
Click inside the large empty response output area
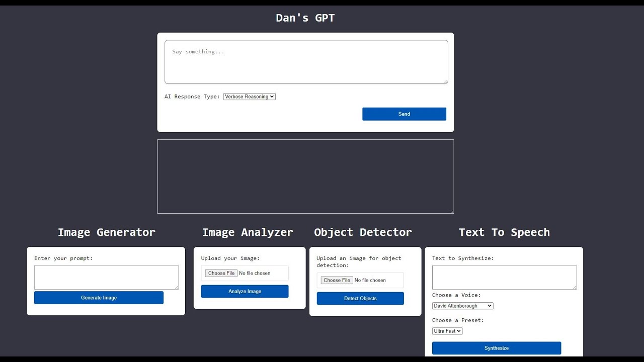click(305, 176)
